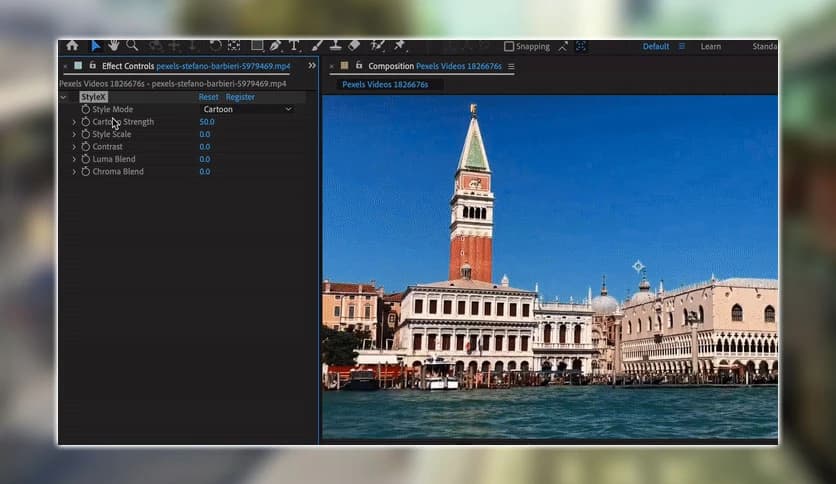Toggle the Style Scale stopwatch
This screenshot has width=836, height=484.
[x=86, y=134]
